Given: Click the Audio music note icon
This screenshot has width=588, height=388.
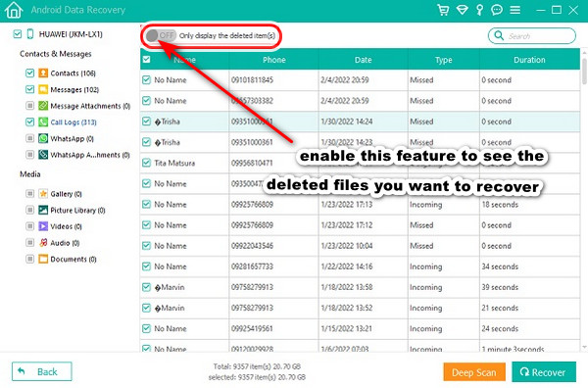Looking at the screenshot, I should click(x=43, y=243).
